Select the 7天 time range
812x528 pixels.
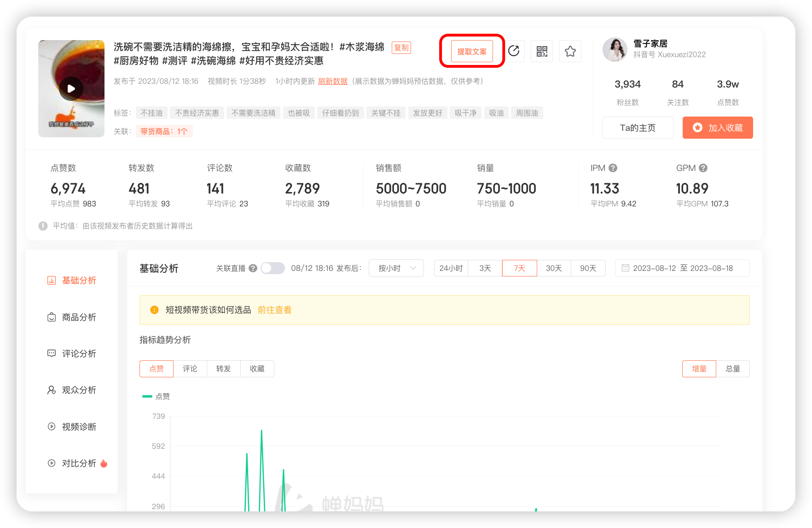[x=520, y=268]
